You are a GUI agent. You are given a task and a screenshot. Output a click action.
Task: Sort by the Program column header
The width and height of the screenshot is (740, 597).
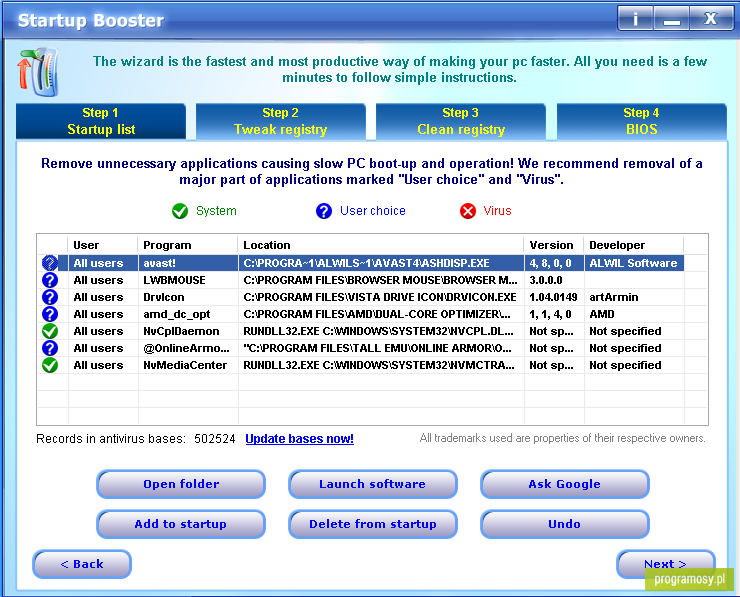(188, 245)
